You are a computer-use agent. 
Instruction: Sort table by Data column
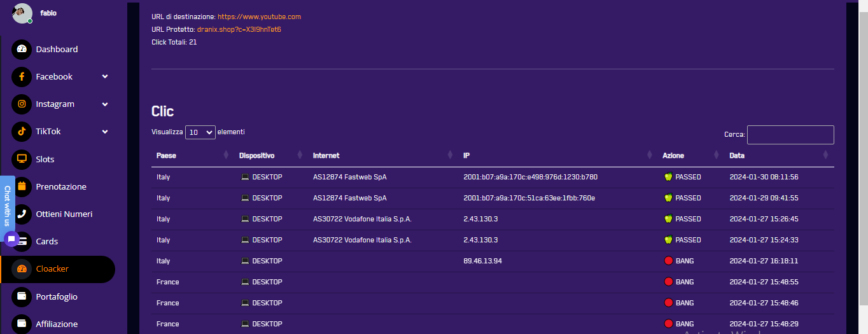click(x=779, y=155)
